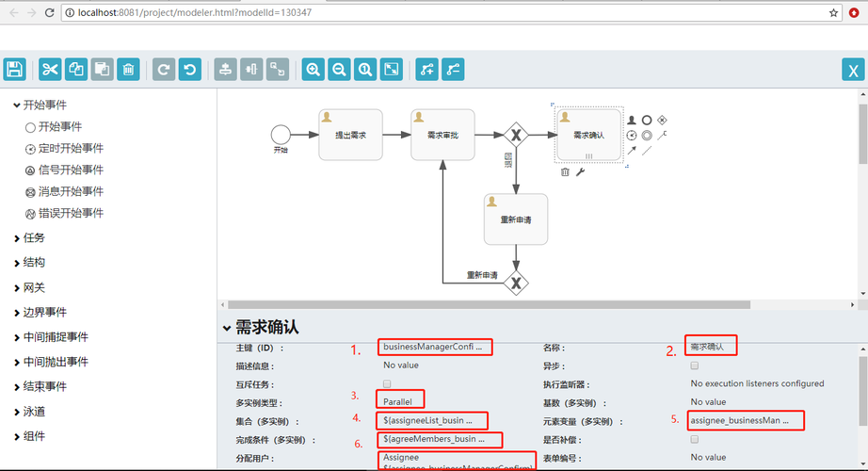Click the greyed Paste toolbar button

pyautogui.click(x=103, y=70)
